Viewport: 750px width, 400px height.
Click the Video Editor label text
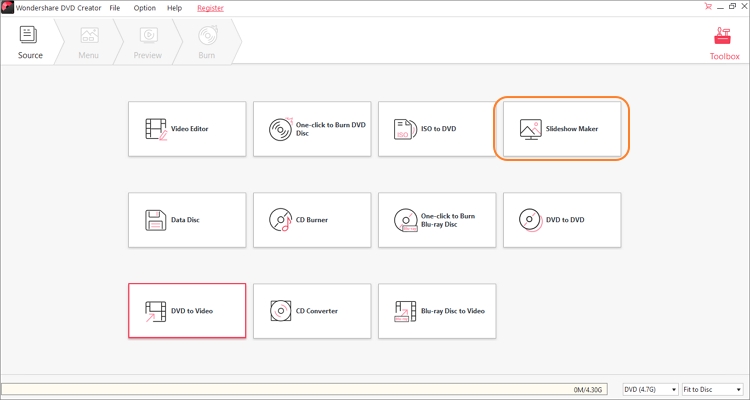pyautogui.click(x=189, y=129)
